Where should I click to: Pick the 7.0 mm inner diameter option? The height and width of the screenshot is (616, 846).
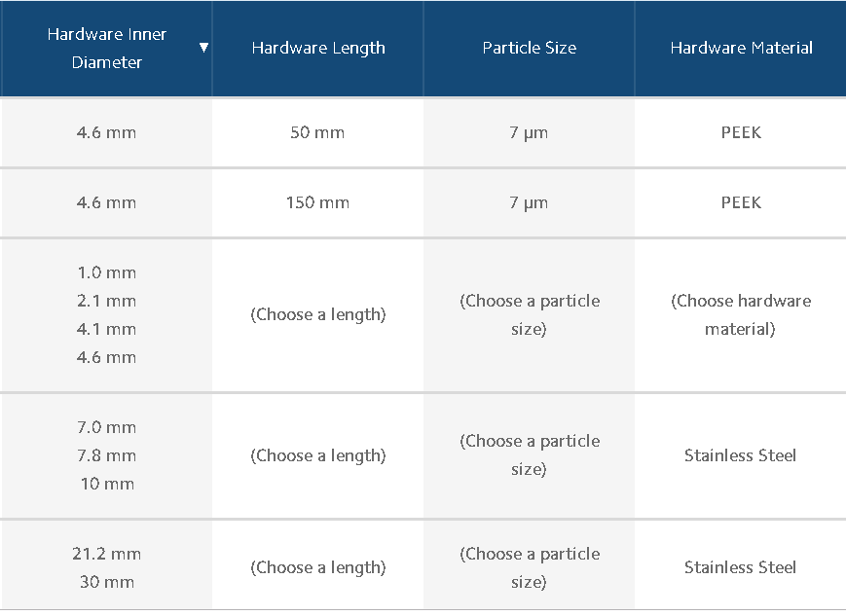[x=107, y=428]
